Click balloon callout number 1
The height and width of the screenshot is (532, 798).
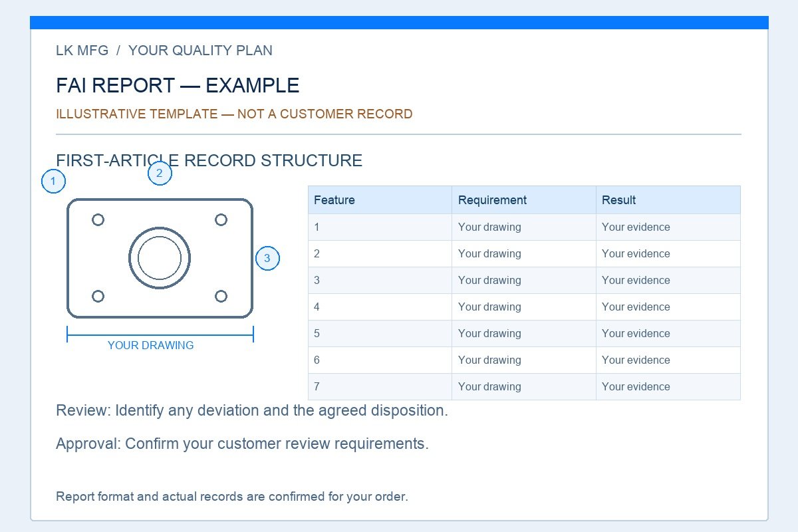(x=53, y=181)
